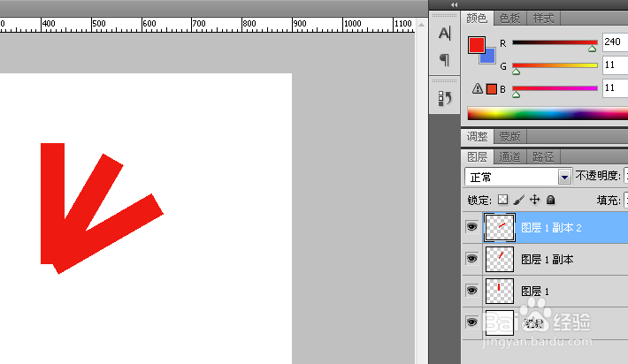The image size is (628, 364).
Task: Click the red foreground color swatch
Action: pyautogui.click(x=476, y=45)
